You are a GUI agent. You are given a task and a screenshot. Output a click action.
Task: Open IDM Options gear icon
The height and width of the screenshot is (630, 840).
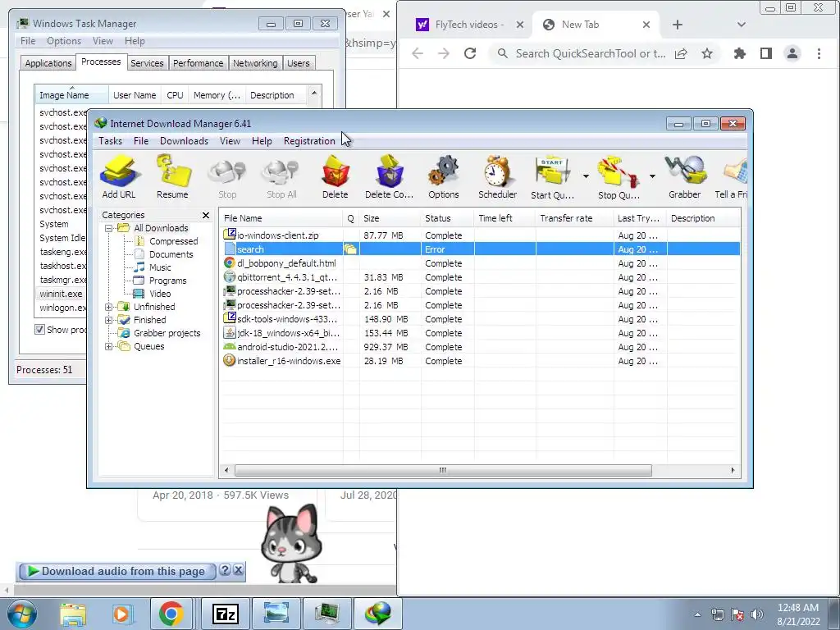[444, 177]
